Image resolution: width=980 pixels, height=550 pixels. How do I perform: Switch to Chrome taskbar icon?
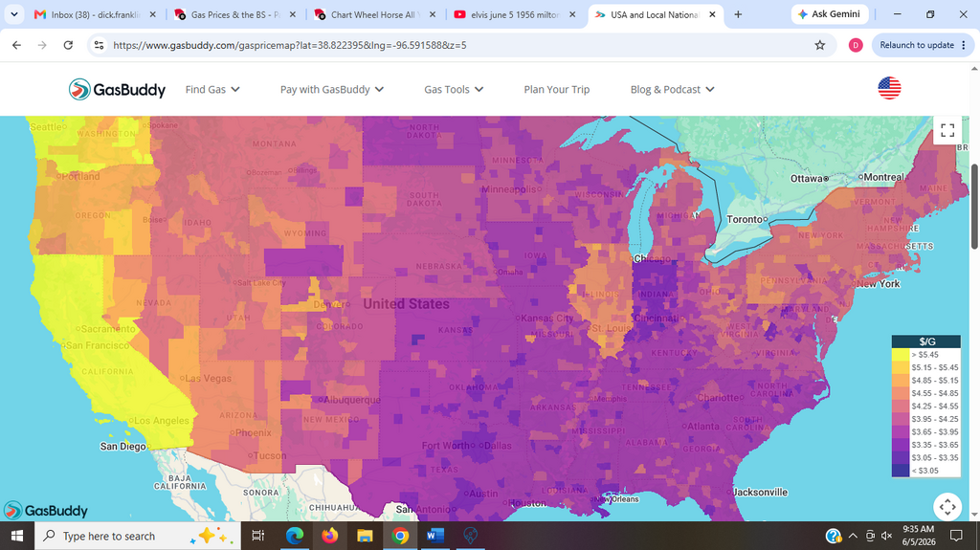(400, 536)
